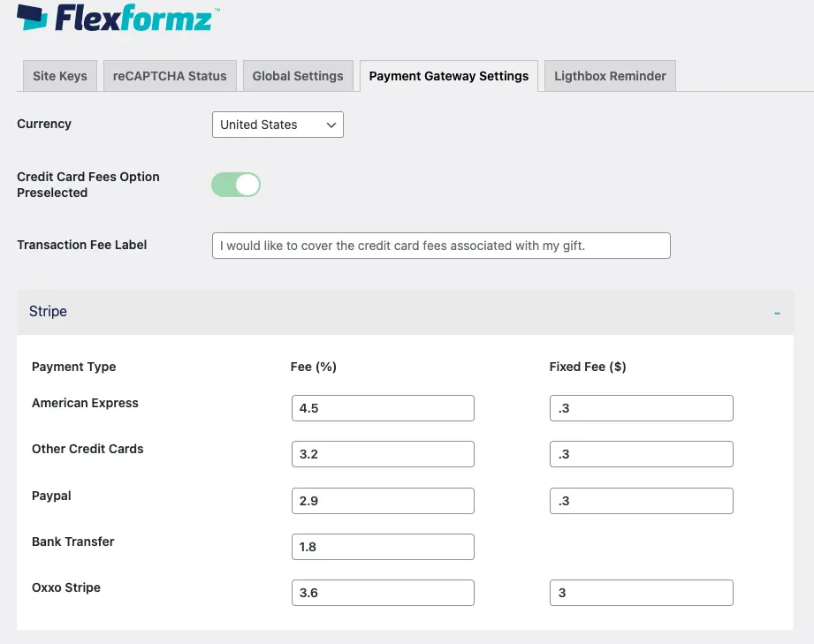Click the Oxxo Stripe fee percentage field
Screen dimensions: 814x644
pyautogui.click(x=383, y=593)
